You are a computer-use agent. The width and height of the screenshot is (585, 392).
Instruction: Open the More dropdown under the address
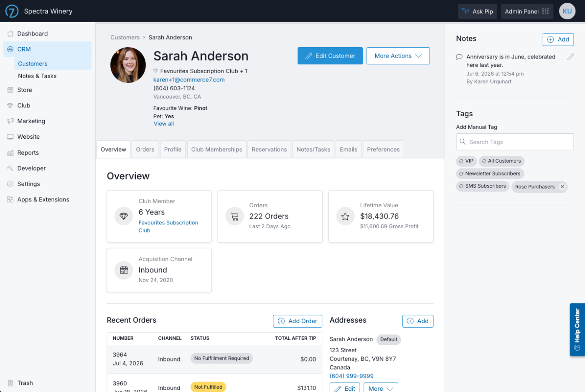click(x=381, y=388)
